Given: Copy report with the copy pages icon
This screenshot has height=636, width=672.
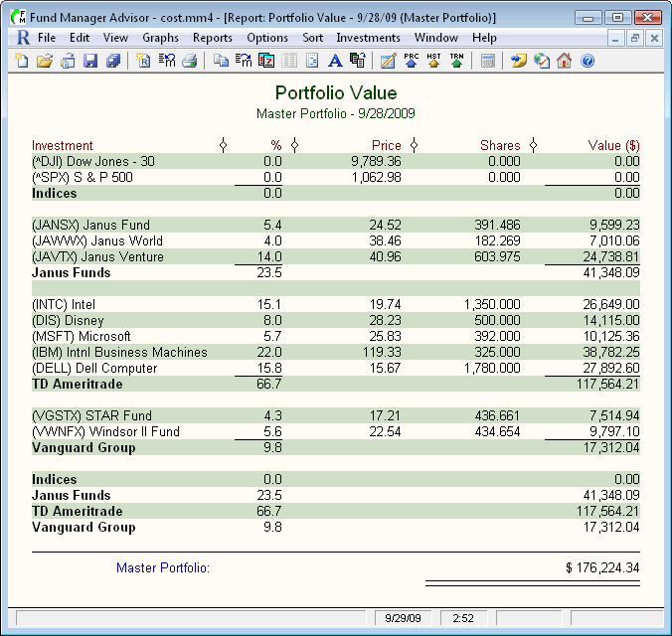Looking at the screenshot, I should pyautogui.click(x=221, y=61).
